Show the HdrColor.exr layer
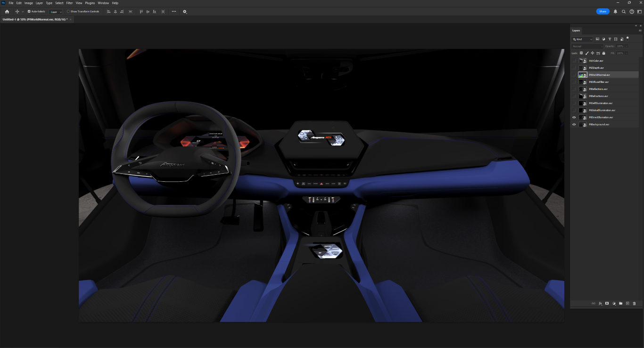644x348 pixels. [574, 61]
